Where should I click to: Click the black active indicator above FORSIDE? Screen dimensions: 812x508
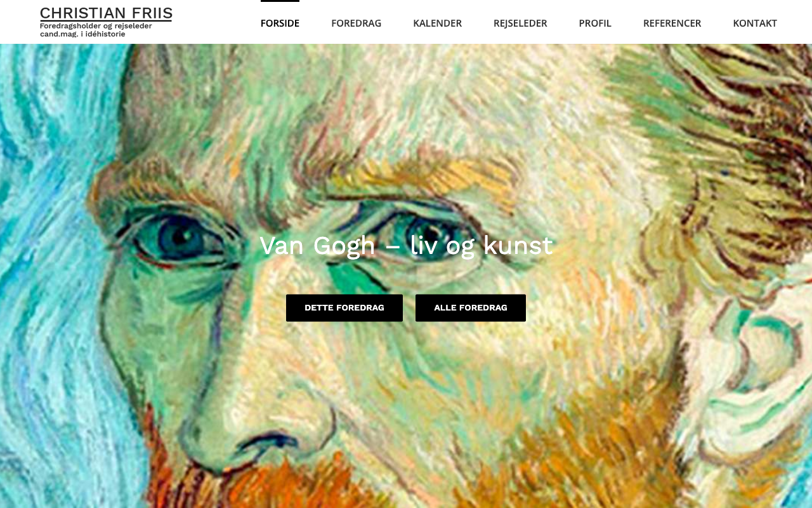280,1
